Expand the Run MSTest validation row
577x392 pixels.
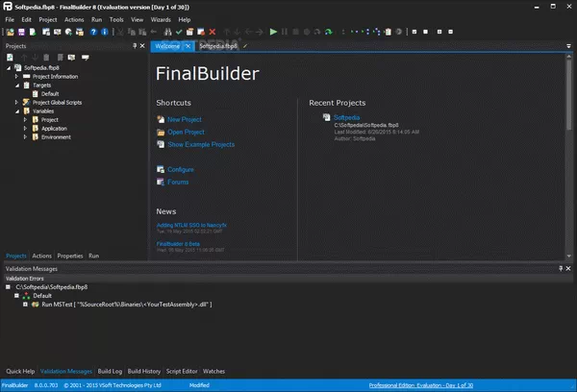click(25, 305)
